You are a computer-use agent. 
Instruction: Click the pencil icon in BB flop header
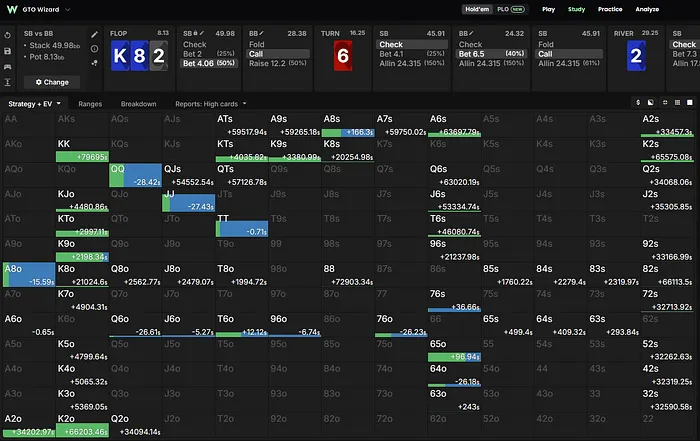point(261,33)
